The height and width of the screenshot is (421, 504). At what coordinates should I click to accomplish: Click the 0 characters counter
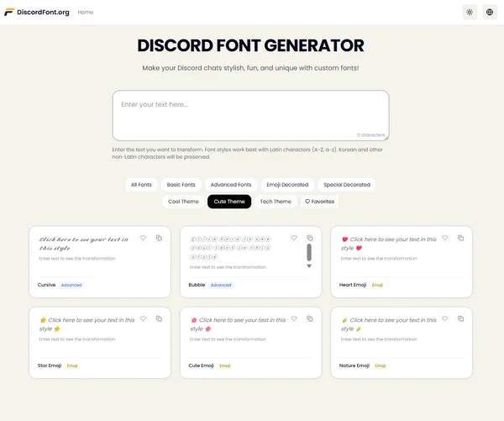pyautogui.click(x=370, y=135)
